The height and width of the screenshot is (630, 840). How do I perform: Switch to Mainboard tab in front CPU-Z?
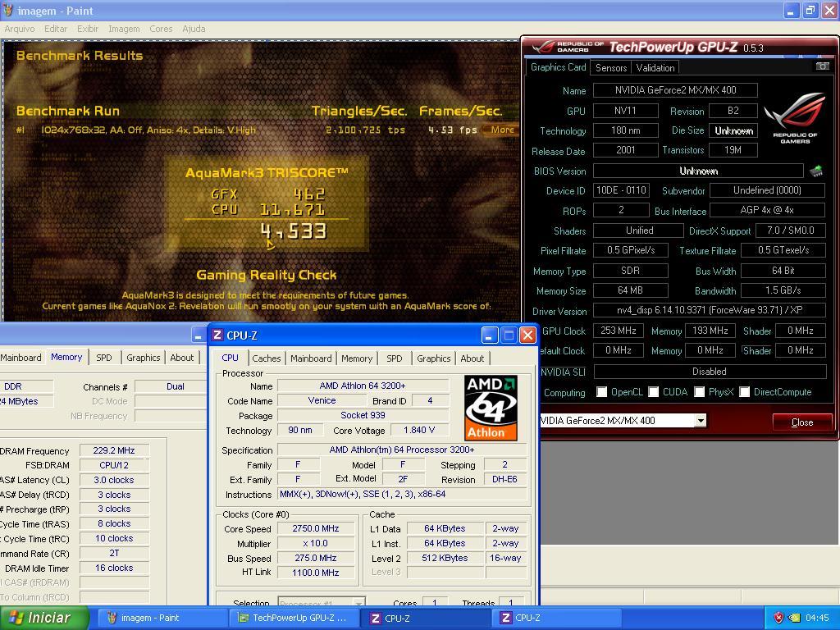pos(311,358)
